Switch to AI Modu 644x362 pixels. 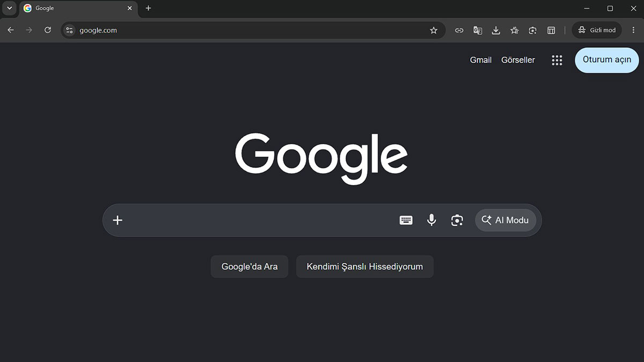click(x=506, y=220)
